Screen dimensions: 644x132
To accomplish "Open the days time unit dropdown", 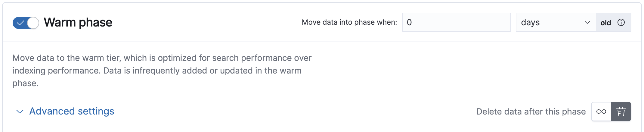I will point(556,22).
